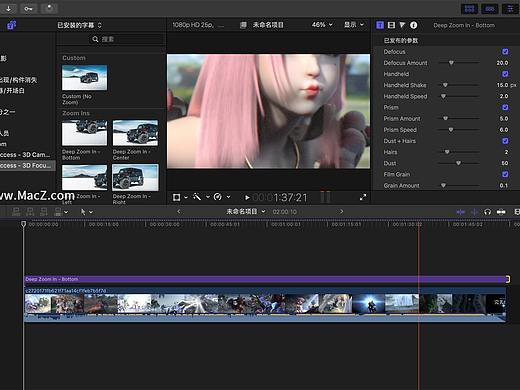Toggle viewer fullscreen with expand arrows icon
The image size is (520, 390).
pos(363,197)
